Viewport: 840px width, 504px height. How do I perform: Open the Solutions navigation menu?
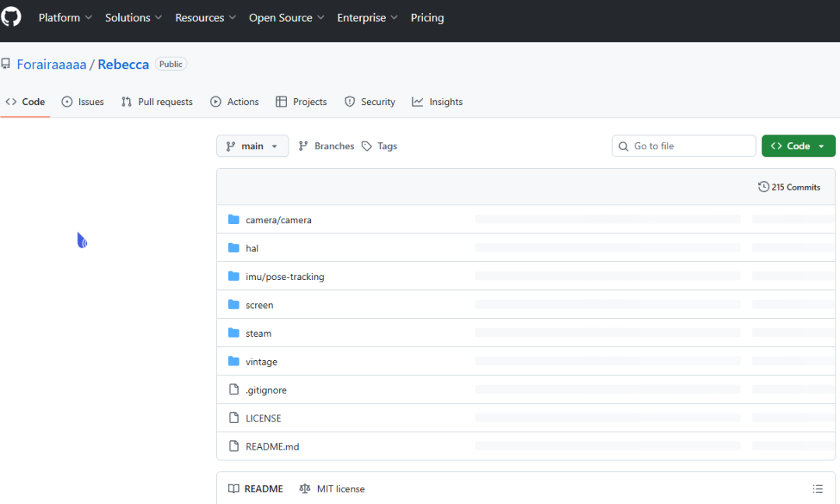[134, 17]
